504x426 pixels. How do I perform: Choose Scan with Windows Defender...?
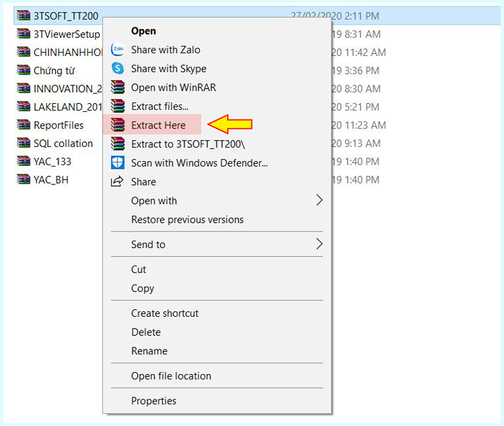pyautogui.click(x=199, y=162)
